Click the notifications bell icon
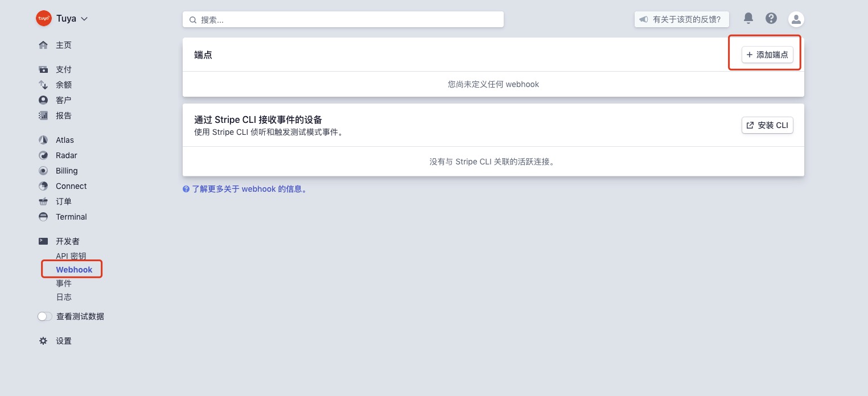 [748, 18]
